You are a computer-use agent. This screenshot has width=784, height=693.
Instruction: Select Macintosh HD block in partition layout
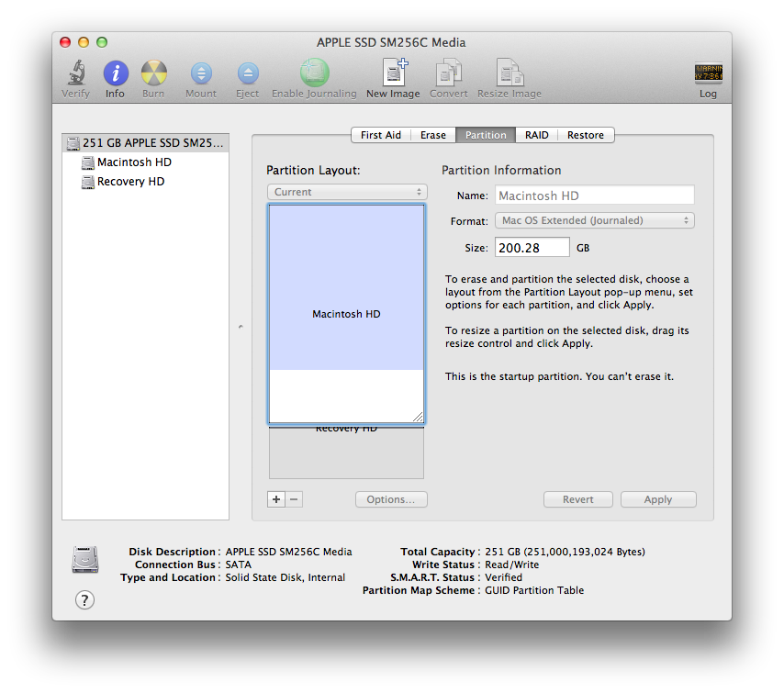[346, 314]
